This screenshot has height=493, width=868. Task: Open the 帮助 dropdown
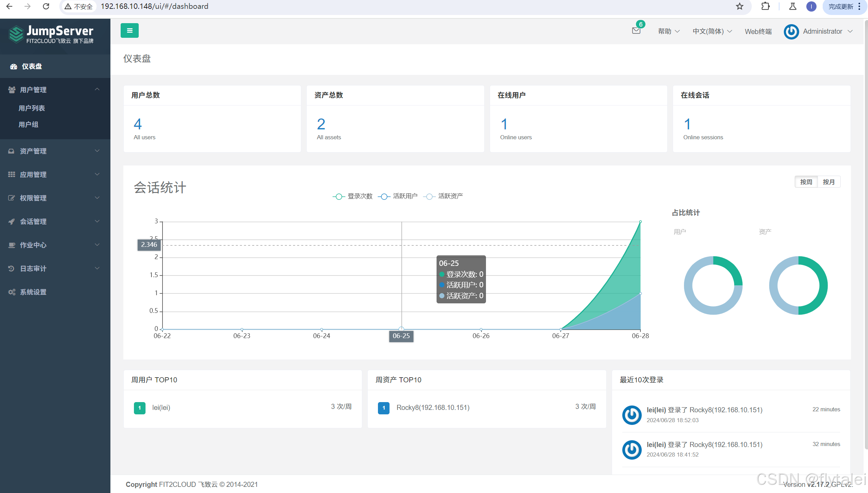(669, 31)
